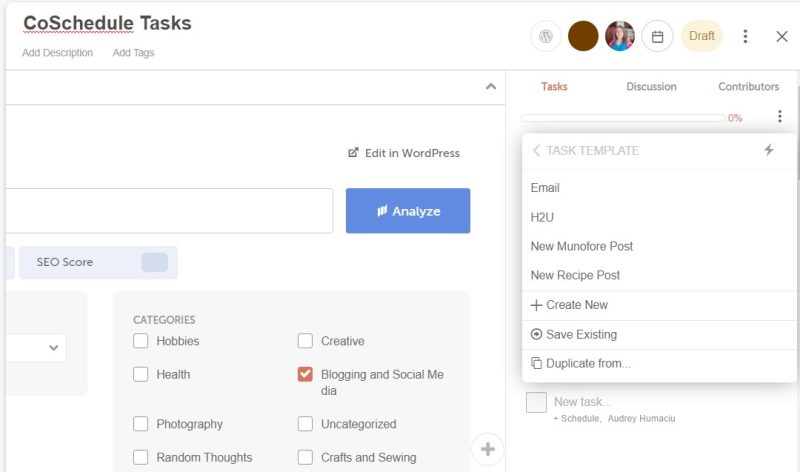Screen dimensions: 800x472
Task: Click the Edit in WordPress link
Action: click(404, 153)
